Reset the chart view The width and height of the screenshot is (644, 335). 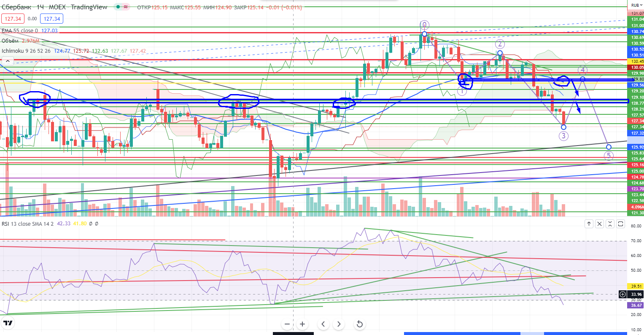(x=359, y=324)
